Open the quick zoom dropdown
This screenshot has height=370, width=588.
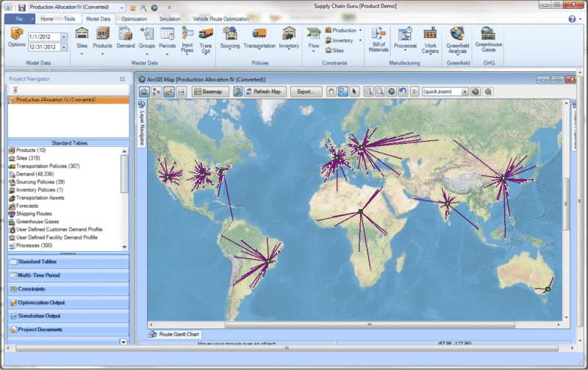pos(465,92)
